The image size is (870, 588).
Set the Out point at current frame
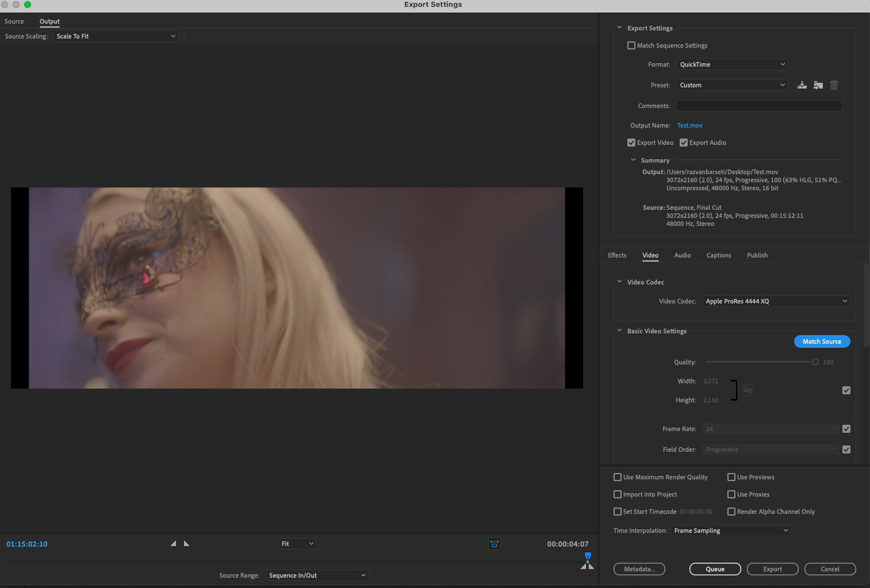tap(186, 543)
